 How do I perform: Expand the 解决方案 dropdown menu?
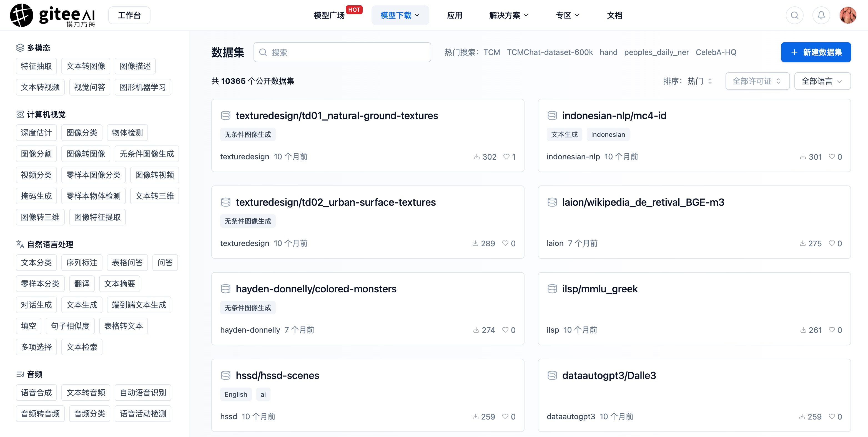pos(508,15)
